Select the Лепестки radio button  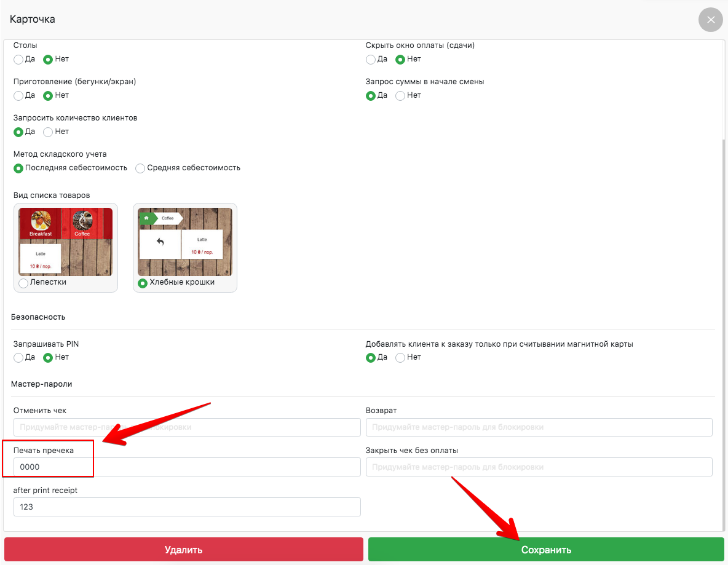pos(23,283)
